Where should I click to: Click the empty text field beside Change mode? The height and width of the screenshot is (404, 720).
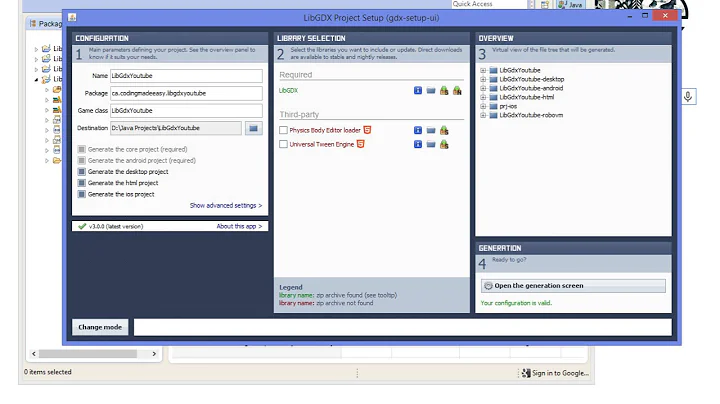[402, 327]
